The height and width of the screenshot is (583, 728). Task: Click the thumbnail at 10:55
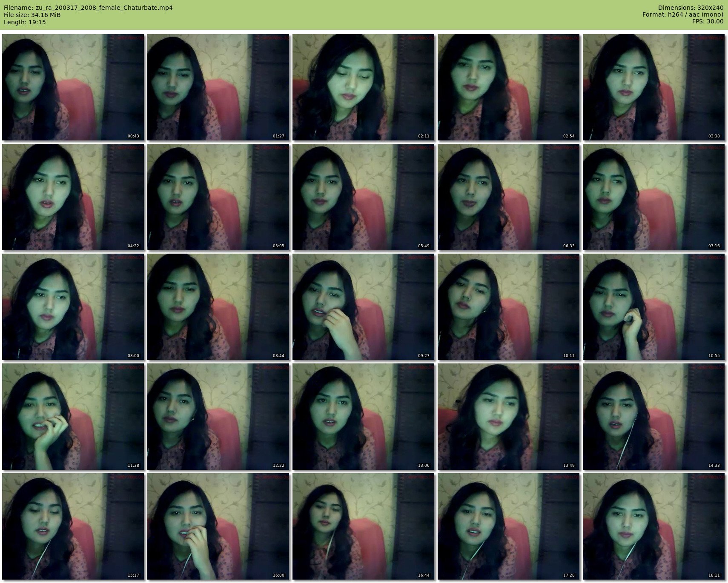(x=653, y=307)
